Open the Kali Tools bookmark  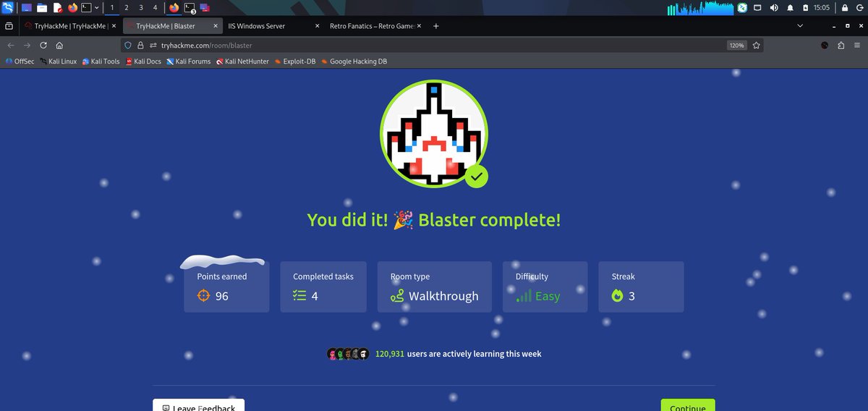[101, 62]
